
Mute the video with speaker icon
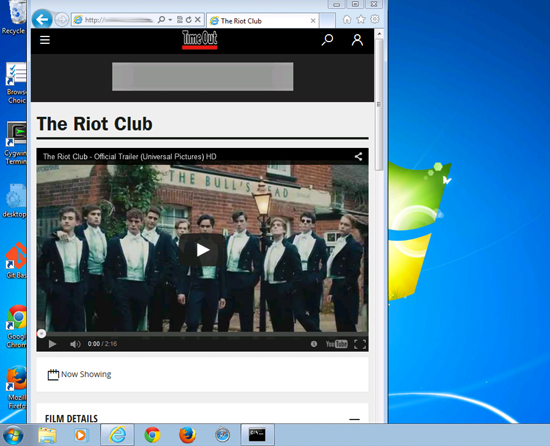pos(75,344)
